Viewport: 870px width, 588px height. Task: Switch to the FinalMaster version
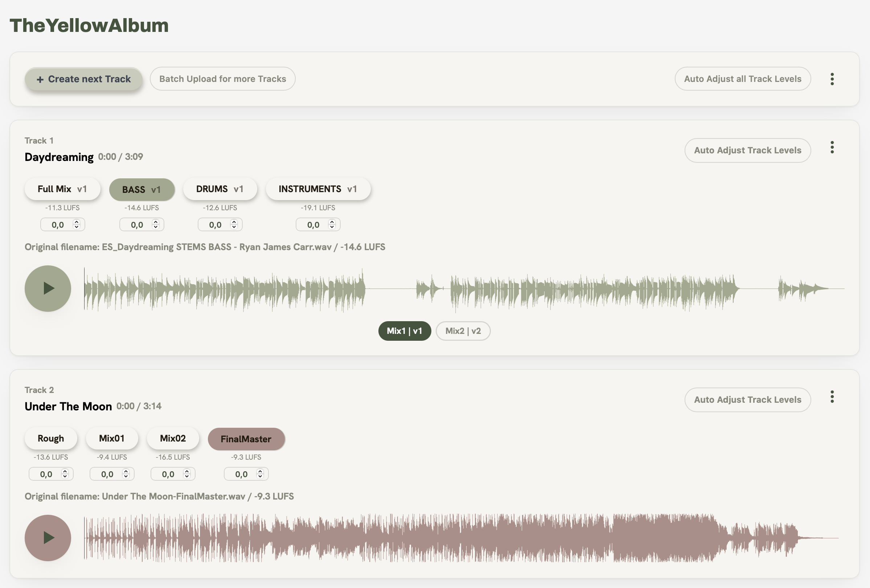click(x=246, y=439)
